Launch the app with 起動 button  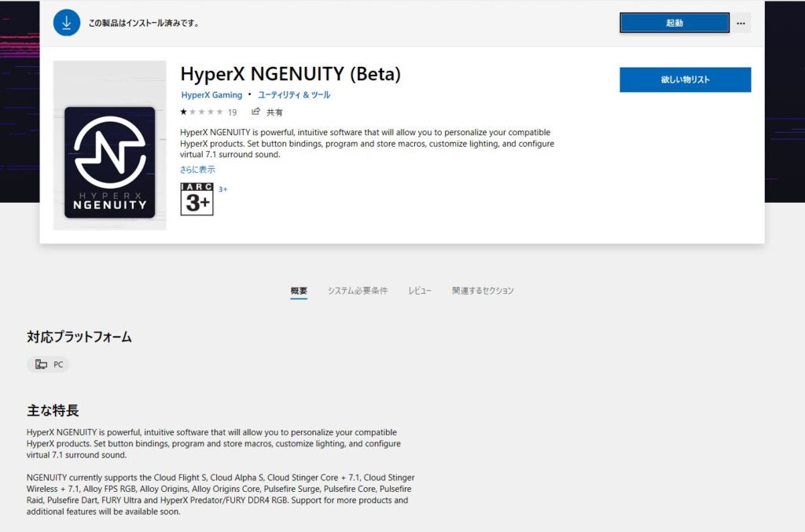point(675,23)
